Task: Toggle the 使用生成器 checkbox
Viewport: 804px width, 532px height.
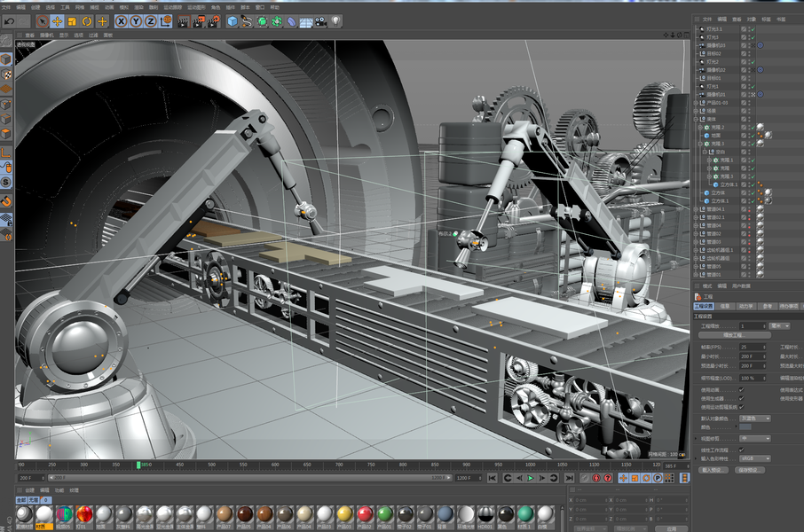Action: [741, 397]
